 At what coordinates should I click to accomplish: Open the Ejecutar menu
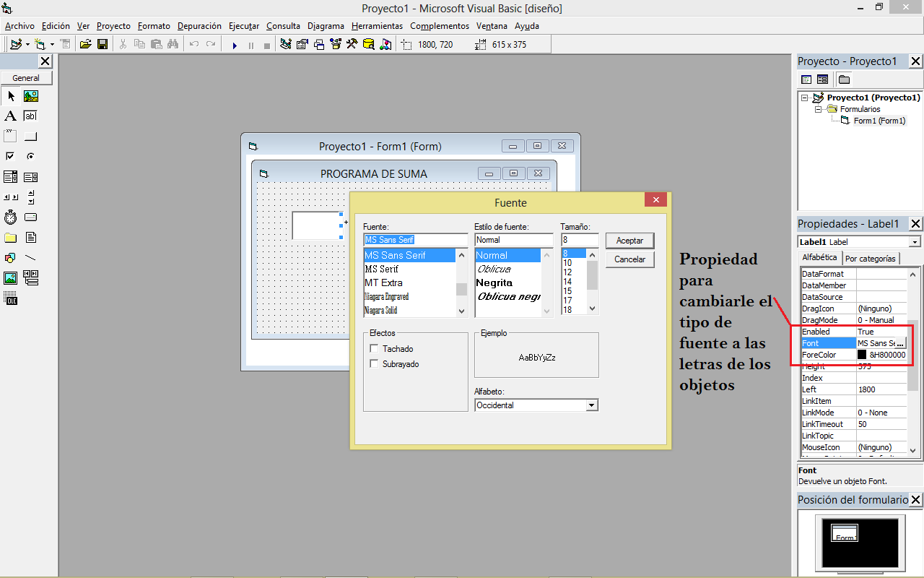coord(244,25)
